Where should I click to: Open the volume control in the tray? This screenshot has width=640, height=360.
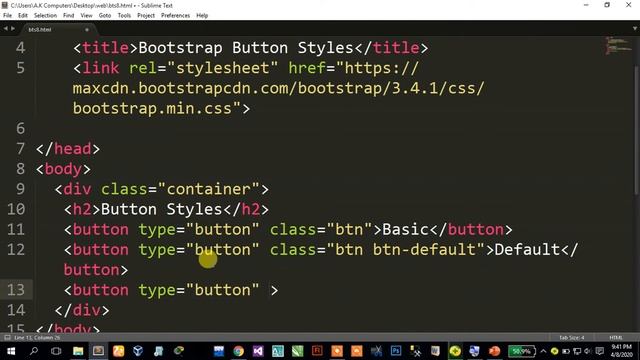588,351
